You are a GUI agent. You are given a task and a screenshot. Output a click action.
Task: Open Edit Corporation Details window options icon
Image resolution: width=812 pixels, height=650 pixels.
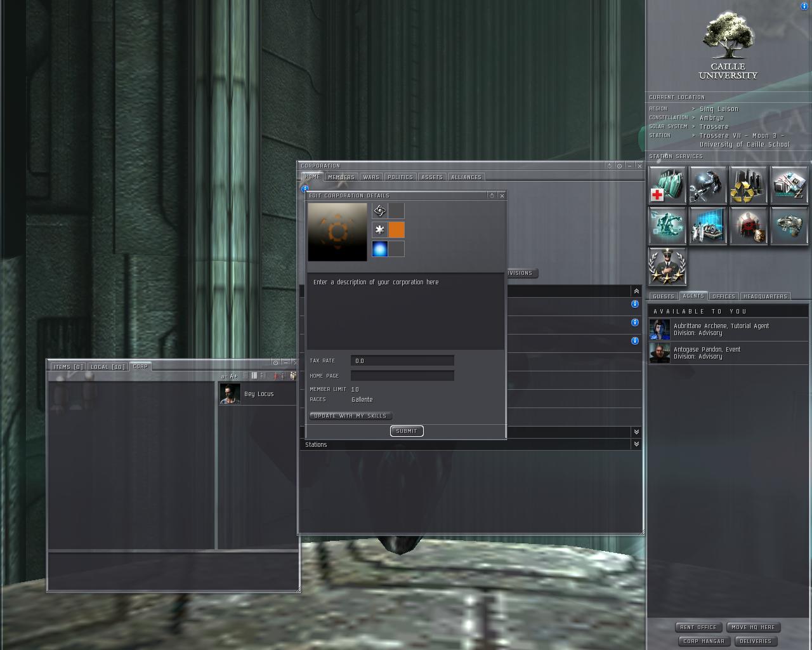[492, 196]
